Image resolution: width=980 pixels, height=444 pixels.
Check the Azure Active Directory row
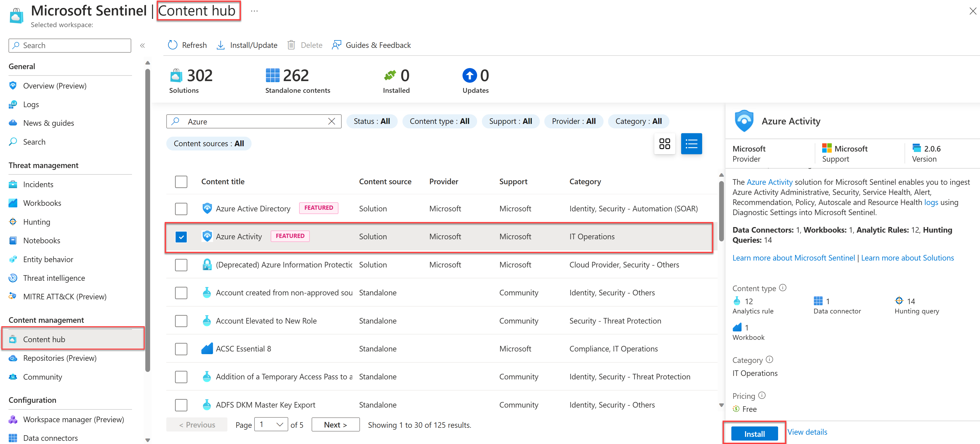181,208
